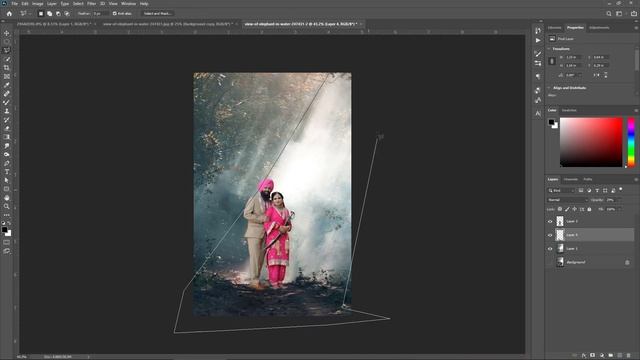Screen dimensions: 640x360
Task: Click the new adjustment layer icon
Action: 602,356
